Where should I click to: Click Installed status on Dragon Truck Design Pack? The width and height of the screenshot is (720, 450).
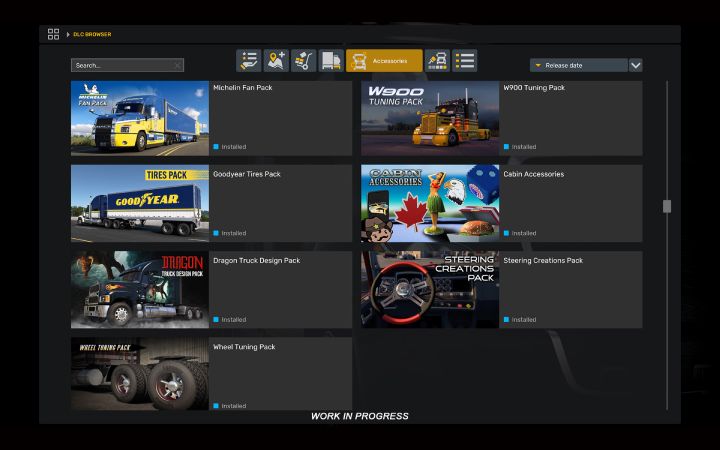(x=230, y=320)
